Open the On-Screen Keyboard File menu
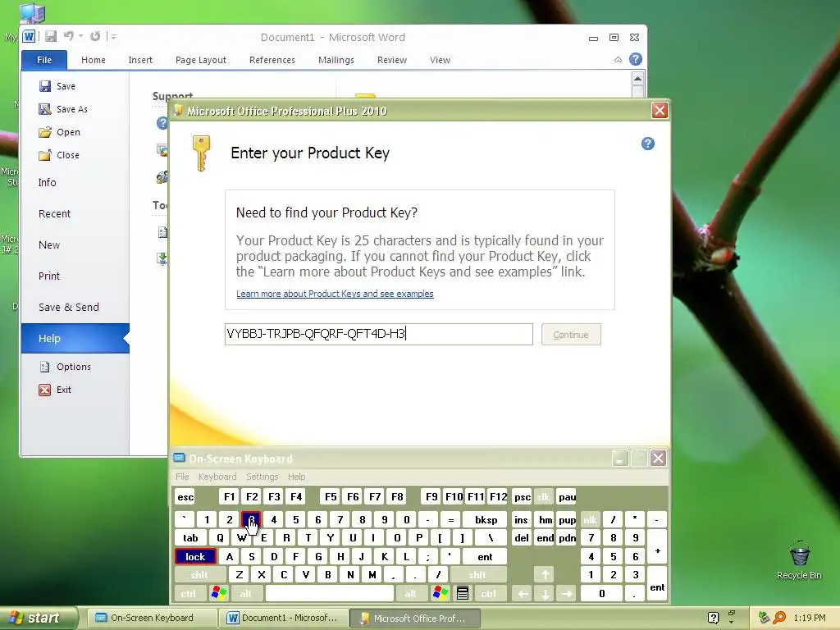Viewport: 840px width, 630px height. tap(182, 477)
